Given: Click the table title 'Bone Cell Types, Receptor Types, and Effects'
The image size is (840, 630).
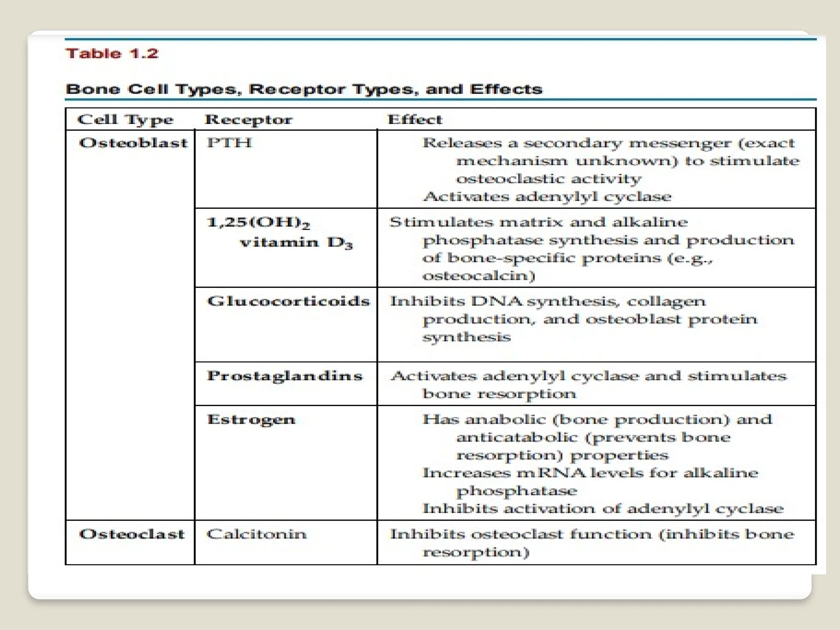Looking at the screenshot, I should click(x=304, y=89).
